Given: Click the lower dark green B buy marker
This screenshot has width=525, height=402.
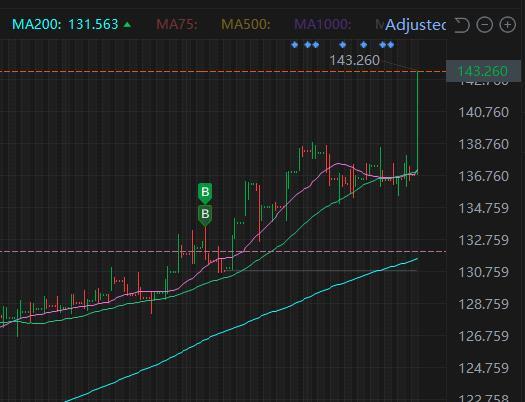Looking at the screenshot, I should (205, 215).
